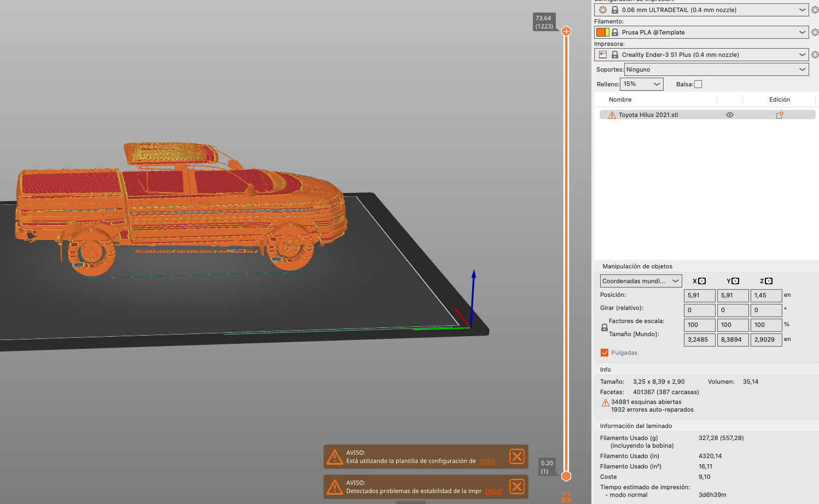Toggle the uniform scale lock icon

[x=605, y=327]
